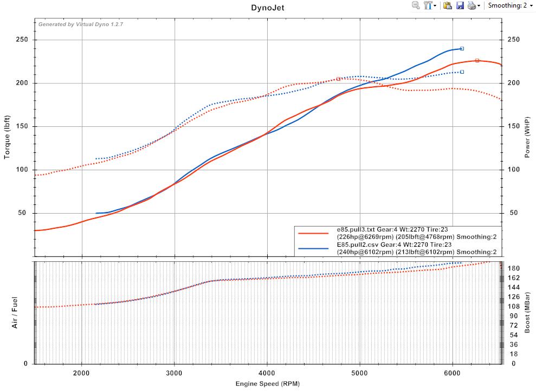
Task: Select the red peak torque marker at 4768rpm
Action: (338, 79)
